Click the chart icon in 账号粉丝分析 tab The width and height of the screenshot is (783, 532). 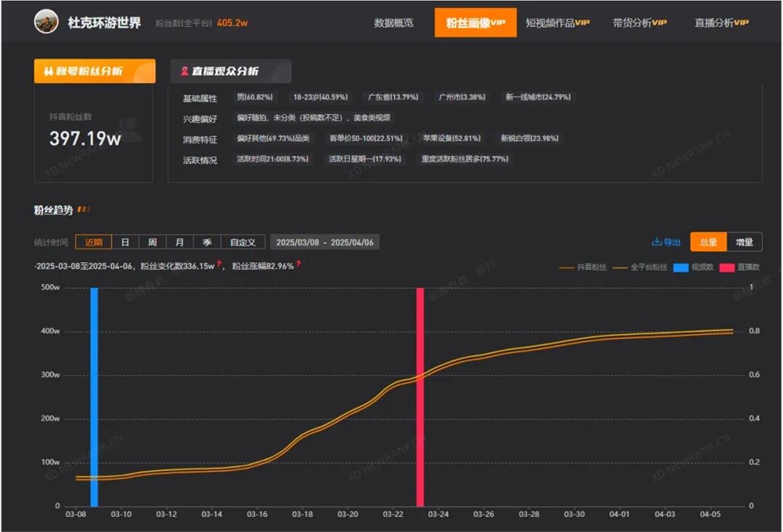[49, 70]
